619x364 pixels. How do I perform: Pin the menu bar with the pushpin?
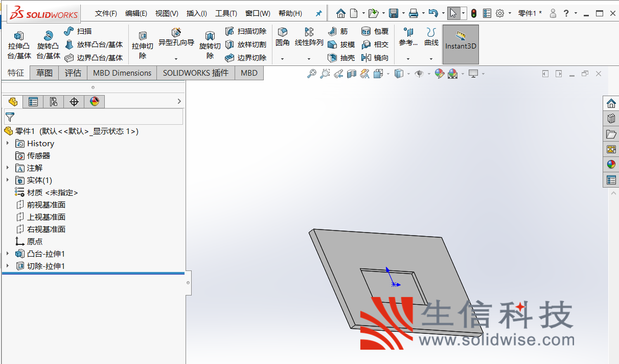[x=318, y=13]
